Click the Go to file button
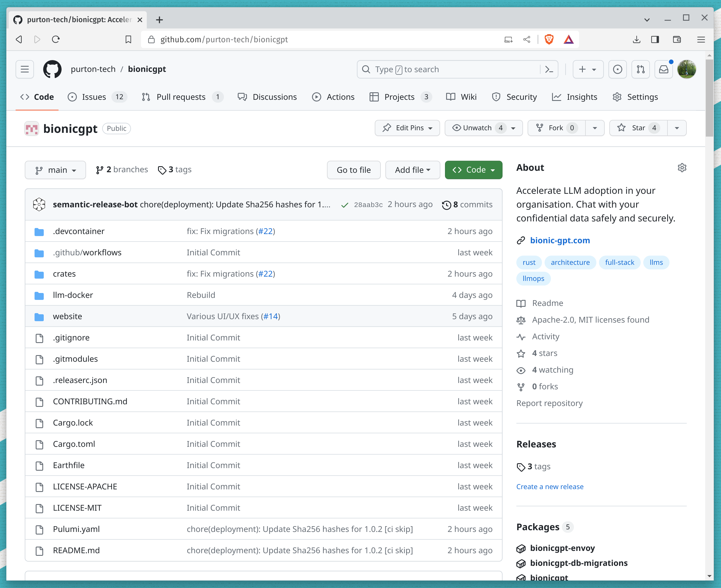721x588 pixels. (x=353, y=170)
